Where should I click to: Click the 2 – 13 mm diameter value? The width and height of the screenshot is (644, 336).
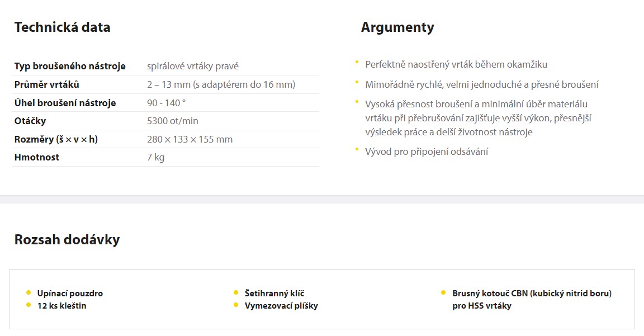221,84
